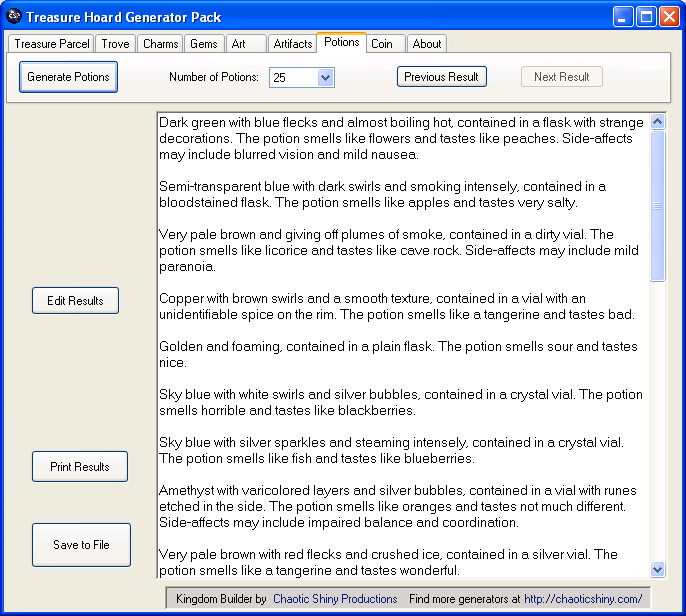Viewport: 686px width, 616px height.
Task: Click the results scrollbar down arrow
Action: [x=658, y=569]
